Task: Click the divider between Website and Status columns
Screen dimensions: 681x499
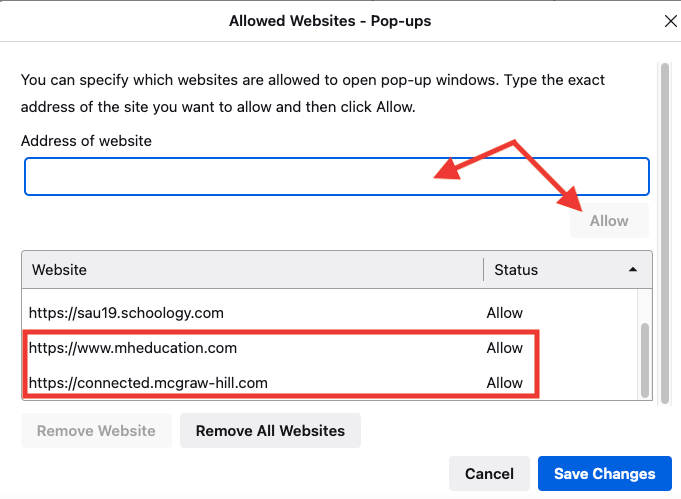Action: click(x=484, y=270)
